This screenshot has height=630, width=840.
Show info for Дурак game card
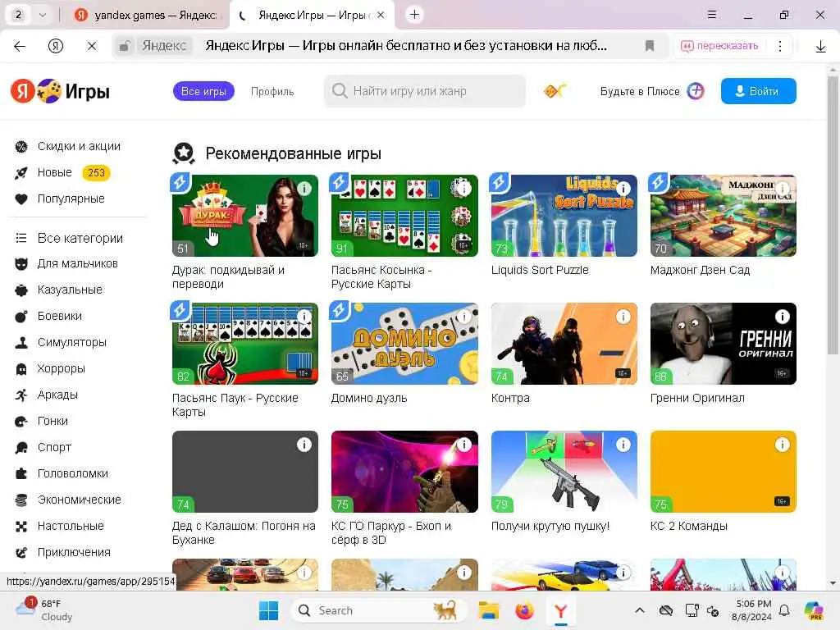(304, 189)
